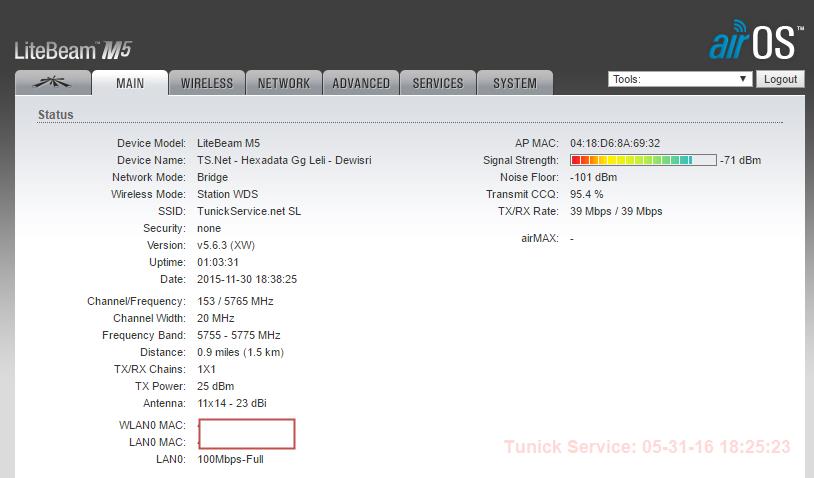814x478 pixels.
Task: Switch to the SYSTEM tab
Action: (x=514, y=83)
